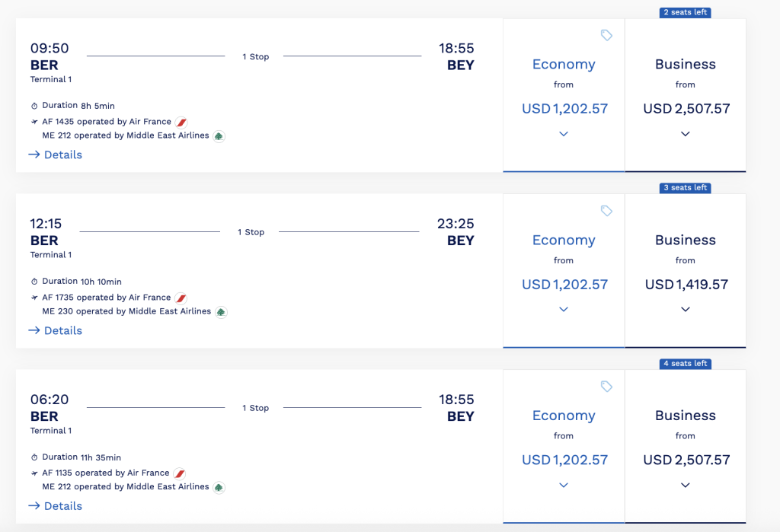Viewport: 780px width, 532px height.
Task: Select Economy fare tab on 06:20 flight
Action: click(564, 447)
